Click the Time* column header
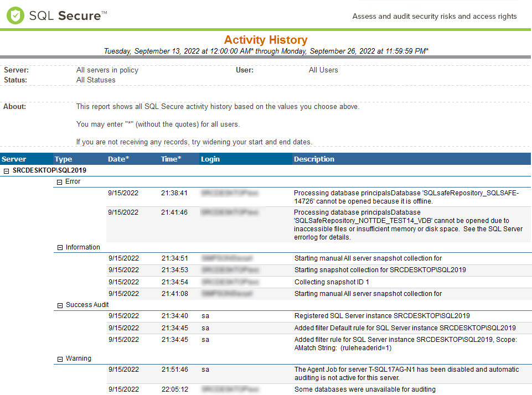The height and width of the screenshot is (395, 532). 171,159
